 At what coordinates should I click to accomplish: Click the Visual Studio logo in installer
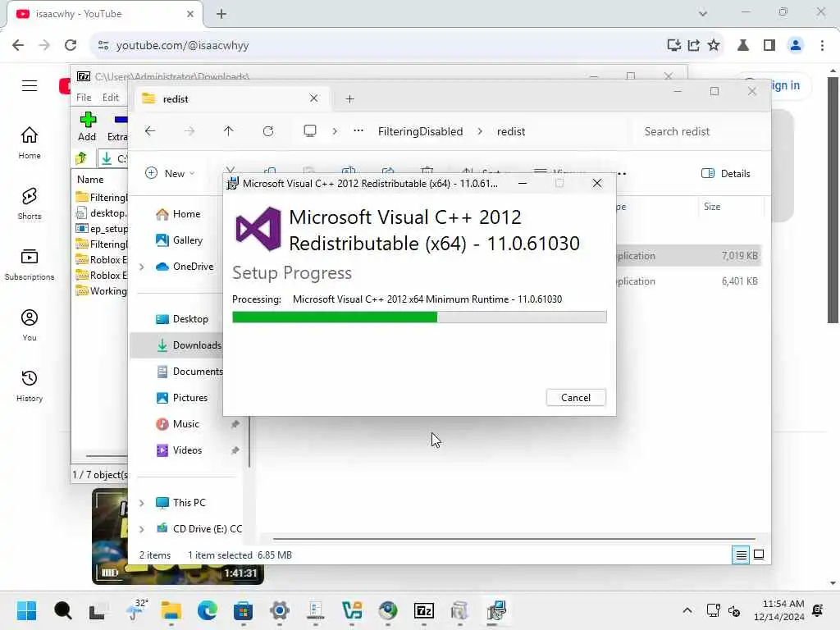click(258, 230)
